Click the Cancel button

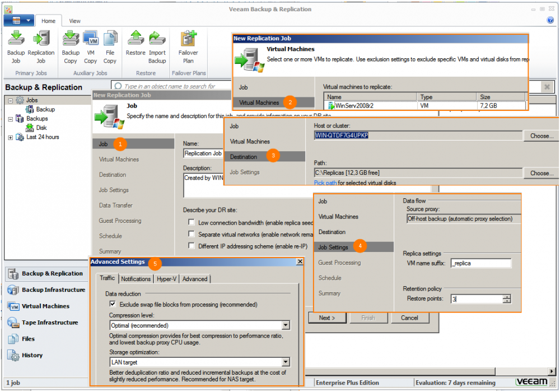coord(409,318)
